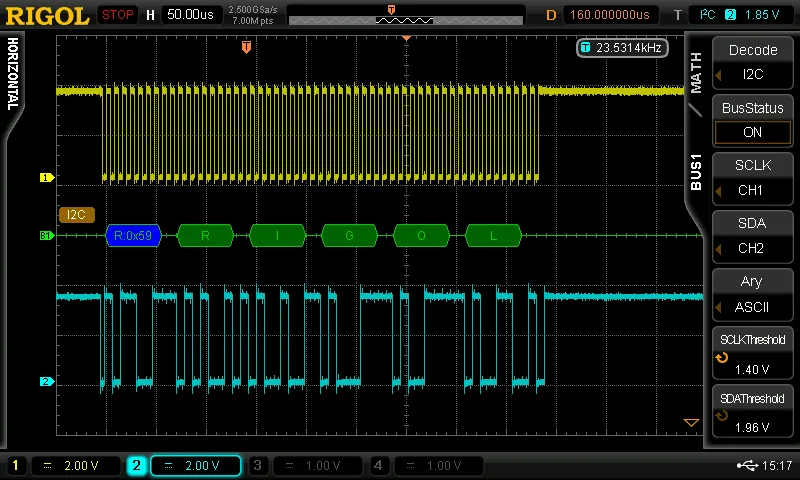The height and width of the screenshot is (480, 800).
Task: Click the yellow channel 1 ground marker
Action: tap(46, 178)
